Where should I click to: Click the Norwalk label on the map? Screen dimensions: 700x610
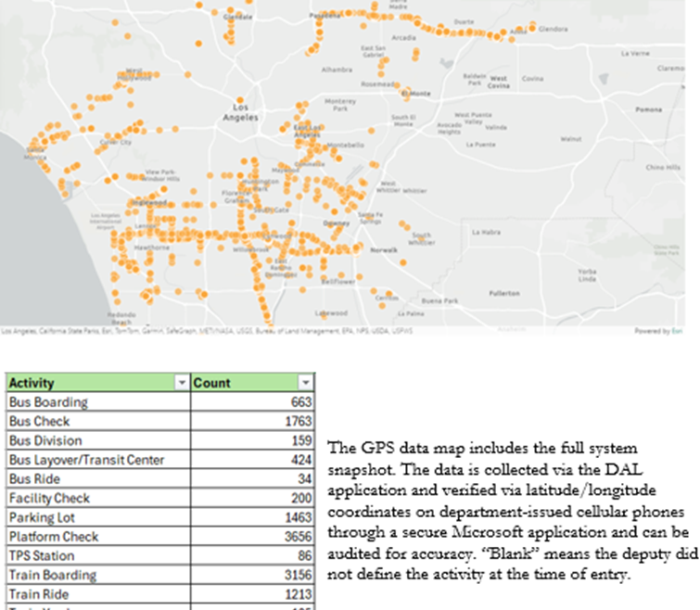pos(383,250)
